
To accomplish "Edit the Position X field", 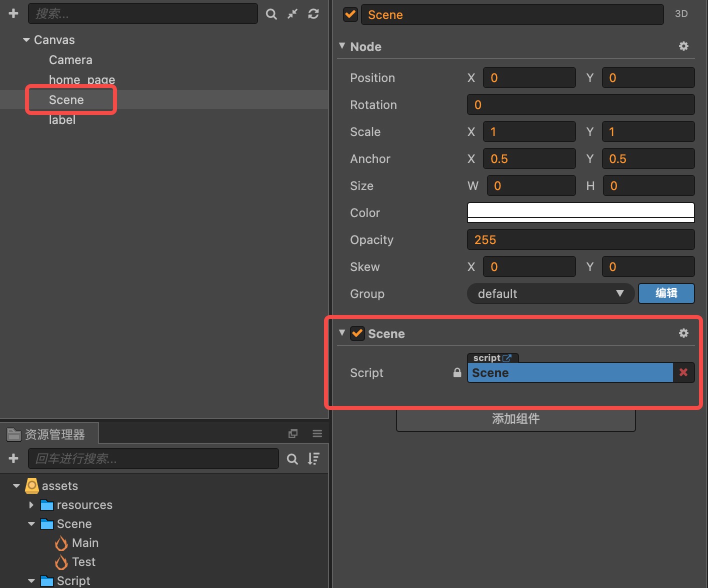I will [529, 77].
